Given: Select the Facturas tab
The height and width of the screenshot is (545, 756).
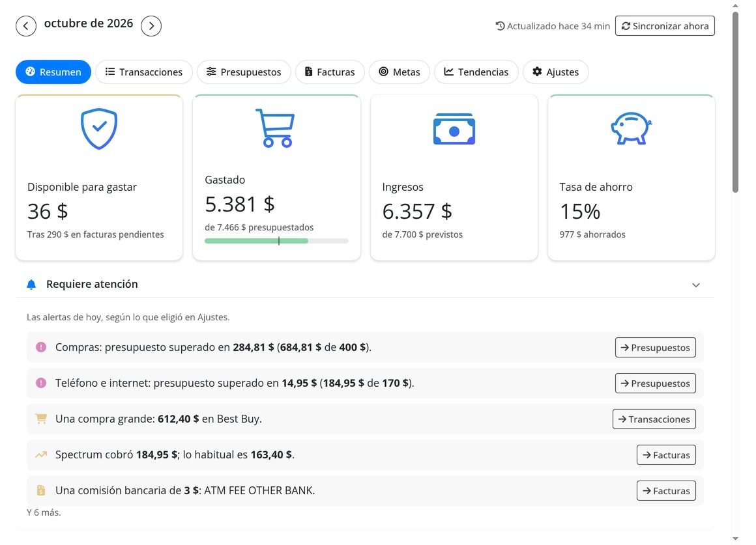Looking at the screenshot, I should (x=330, y=72).
